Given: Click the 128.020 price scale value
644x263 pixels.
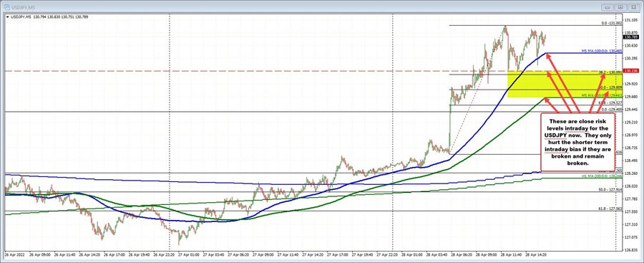Looking at the screenshot, I should [x=631, y=186].
